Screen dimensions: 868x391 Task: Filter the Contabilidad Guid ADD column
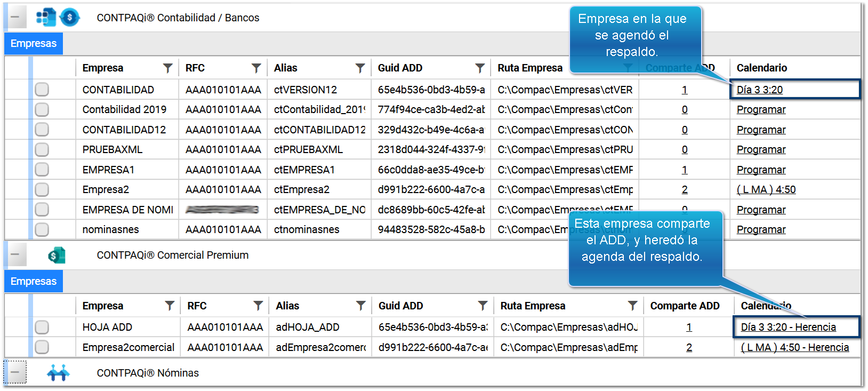click(480, 68)
